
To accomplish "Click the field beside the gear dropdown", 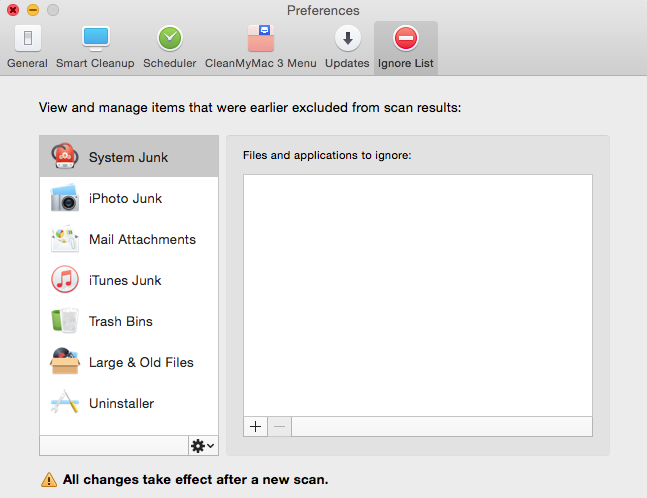I will [114, 446].
